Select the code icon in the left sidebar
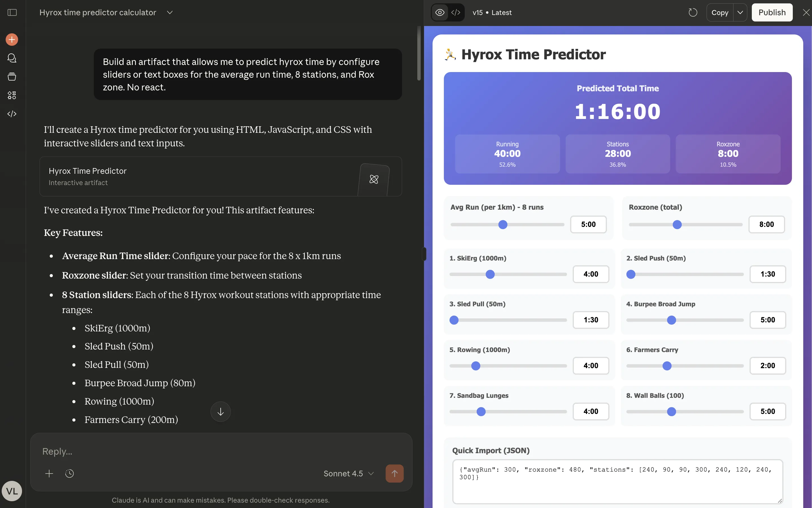Viewport: 812px width, 508px height. coord(12,114)
